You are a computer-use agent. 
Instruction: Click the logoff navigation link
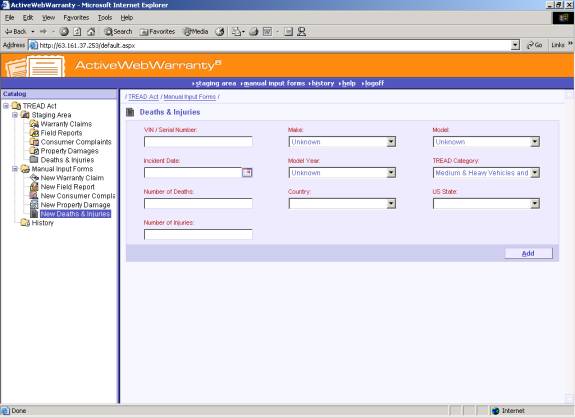tap(374, 84)
